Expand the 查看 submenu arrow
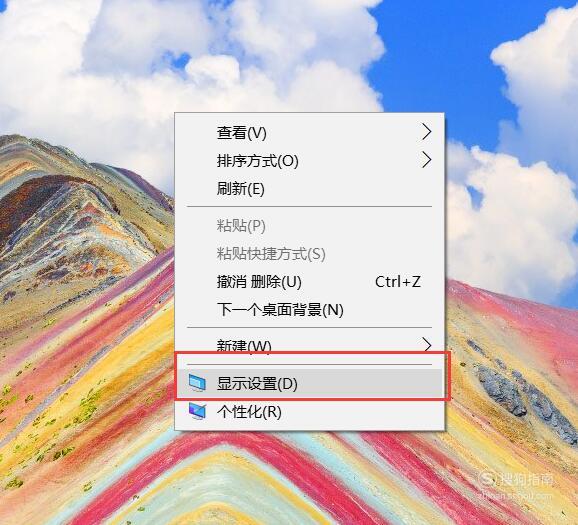 click(426, 132)
